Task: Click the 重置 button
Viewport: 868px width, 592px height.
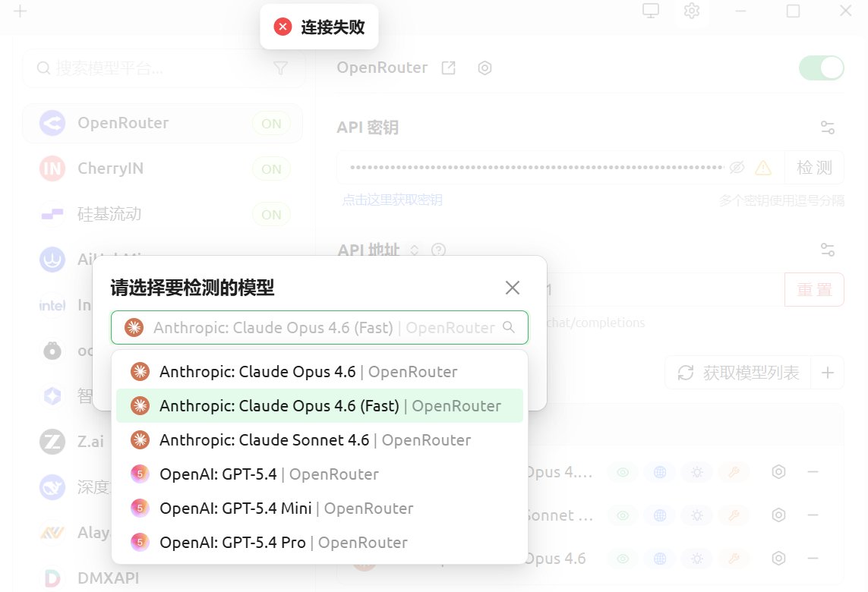Action: (814, 289)
